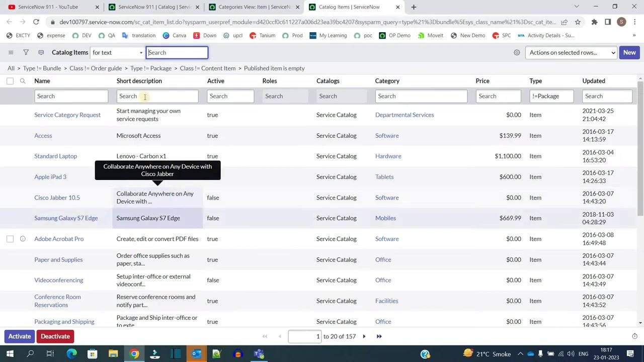Open the list personalization gear icon

pyautogui.click(x=517, y=52)
